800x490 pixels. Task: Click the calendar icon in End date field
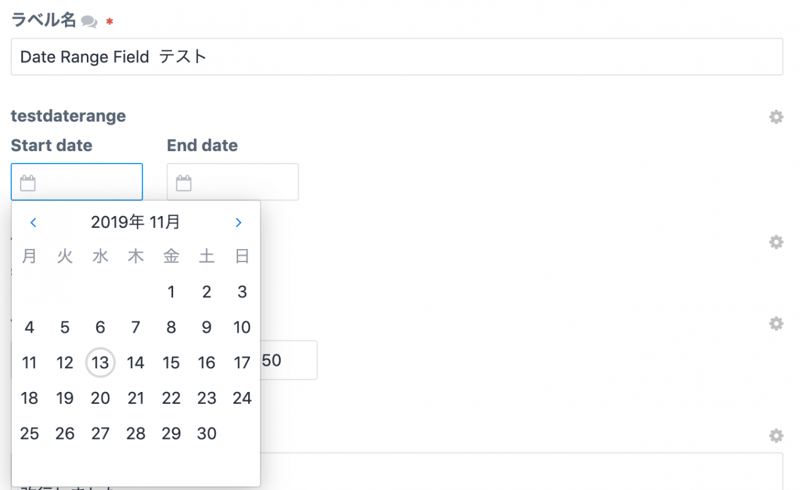point(184,183)
